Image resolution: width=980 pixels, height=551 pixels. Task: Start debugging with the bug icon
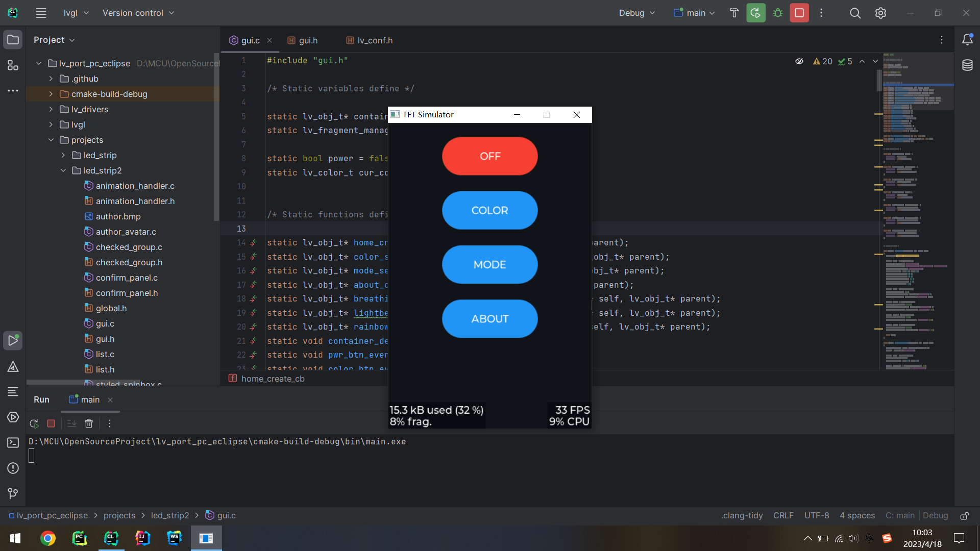778,13
